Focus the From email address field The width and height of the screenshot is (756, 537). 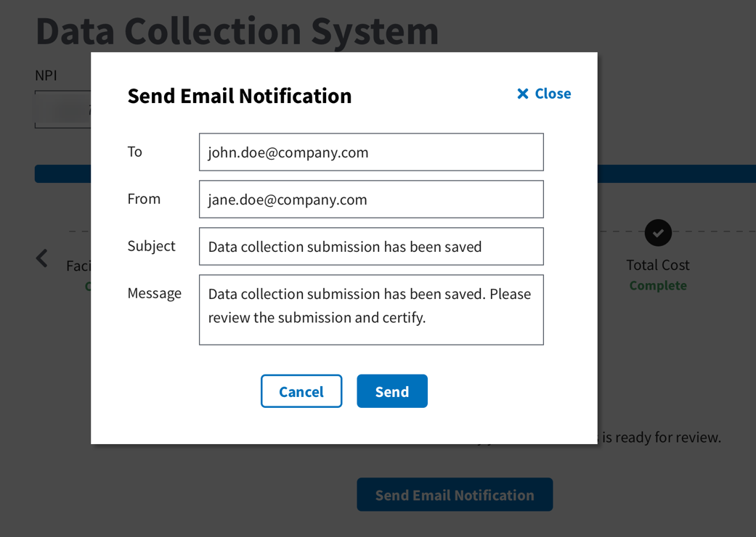[x=371, y=200]
